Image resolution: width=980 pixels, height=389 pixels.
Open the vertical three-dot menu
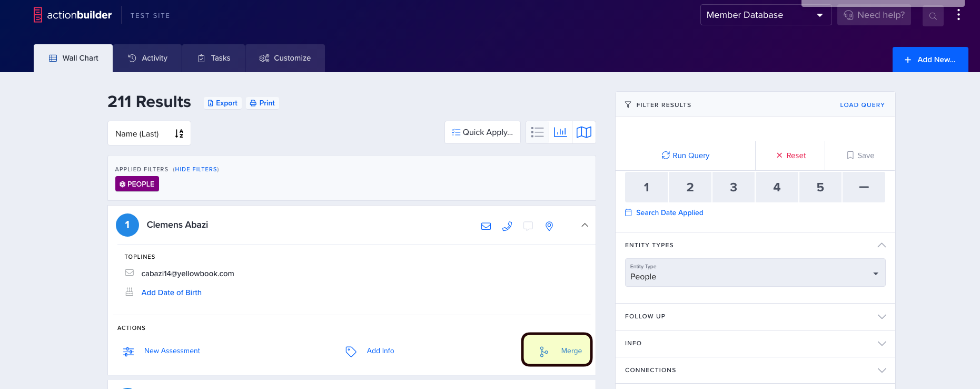coord(958,15)
